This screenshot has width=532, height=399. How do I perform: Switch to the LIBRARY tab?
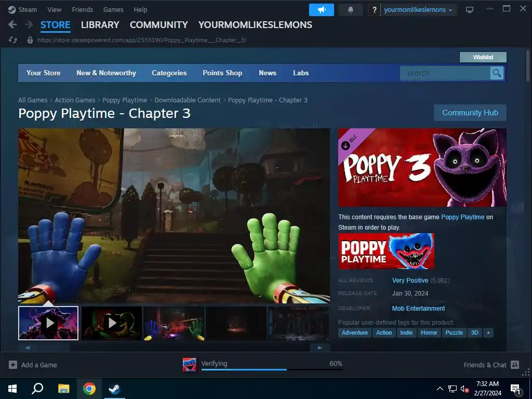(x=100, y=25)
